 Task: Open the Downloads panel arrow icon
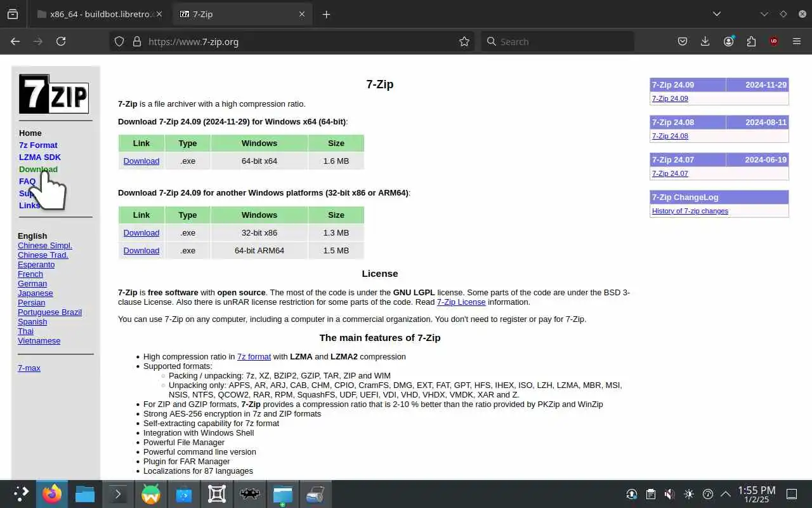705,41
